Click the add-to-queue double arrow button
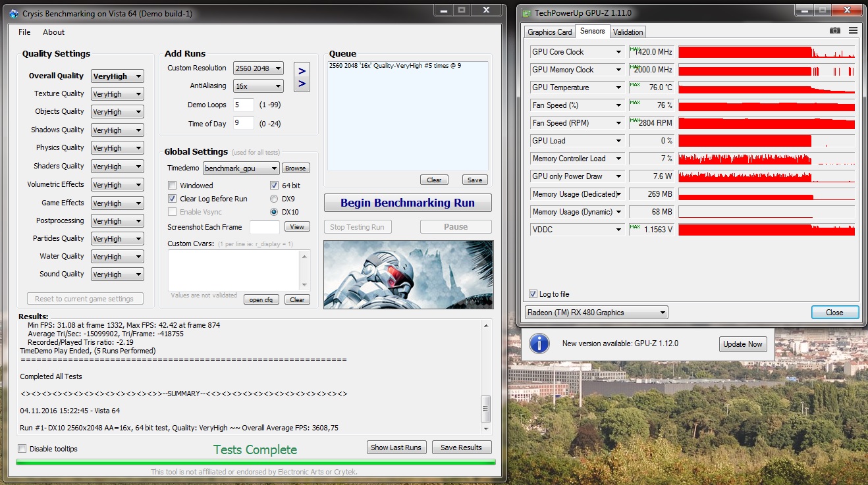Viewport: 868px width, 485px height. 302,77
